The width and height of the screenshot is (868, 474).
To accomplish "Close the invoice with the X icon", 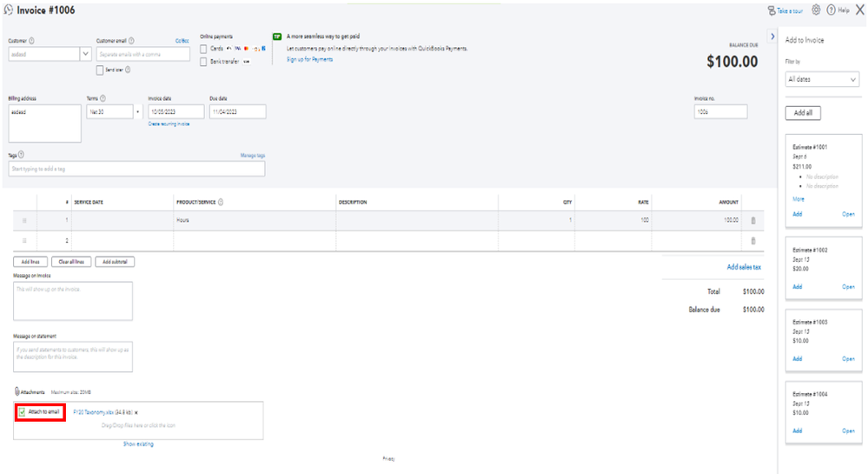I will [860, 10].
